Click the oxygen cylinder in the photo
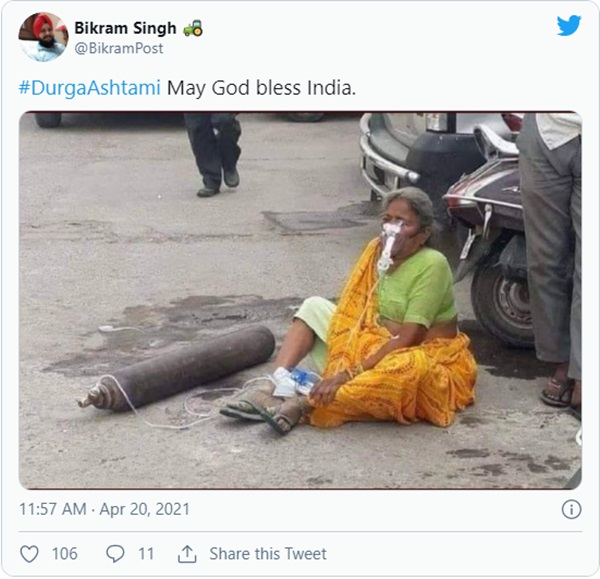600x579 pixels. (180, 365)
